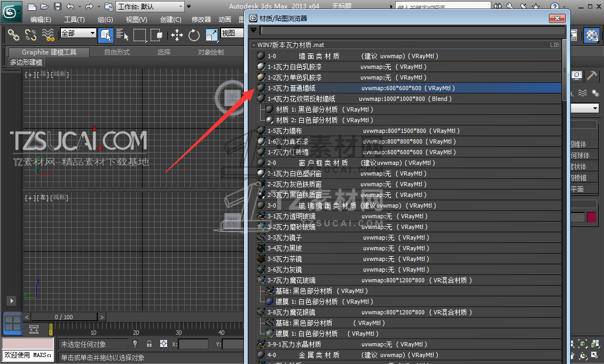Open the 视图(V) menu
604x364 pixels.
[x=136, y=20]
